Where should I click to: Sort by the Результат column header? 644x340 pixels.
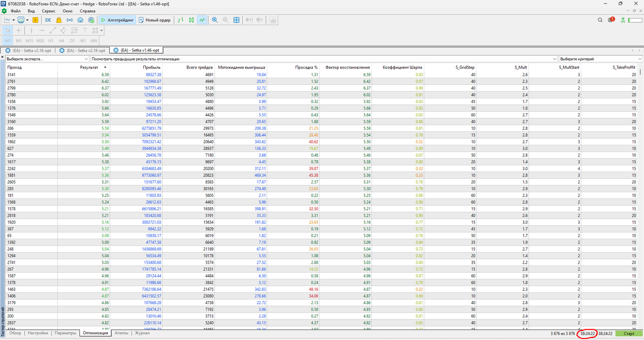coord(89,67)
